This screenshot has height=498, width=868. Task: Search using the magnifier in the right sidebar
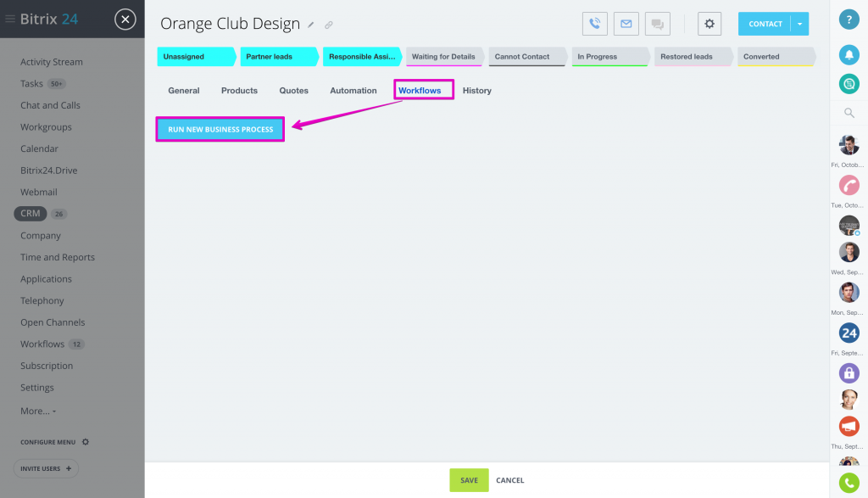[x=849, y=113]
